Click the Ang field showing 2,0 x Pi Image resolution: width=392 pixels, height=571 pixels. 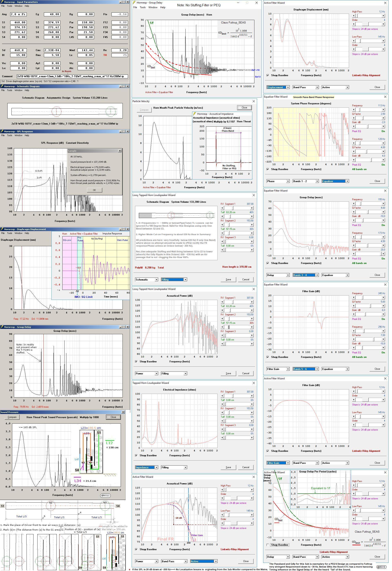click(18, 14)
